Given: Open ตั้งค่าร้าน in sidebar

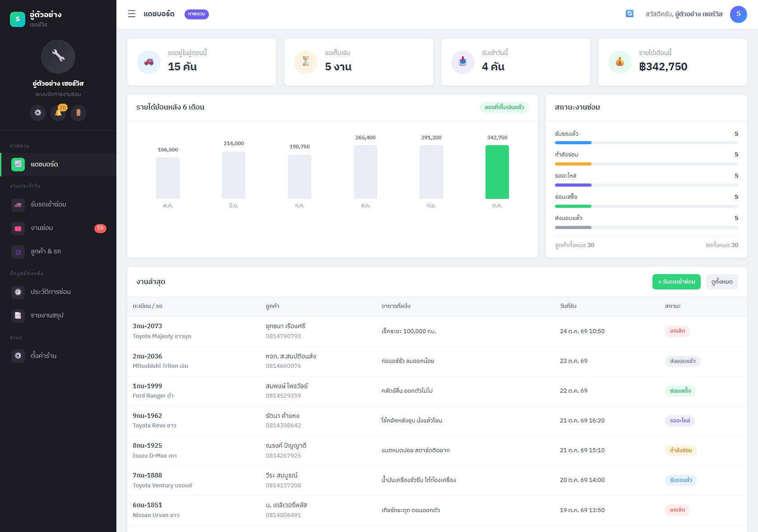Looking at the screenshot, I should pyautogui.click(x=58, y=356).
